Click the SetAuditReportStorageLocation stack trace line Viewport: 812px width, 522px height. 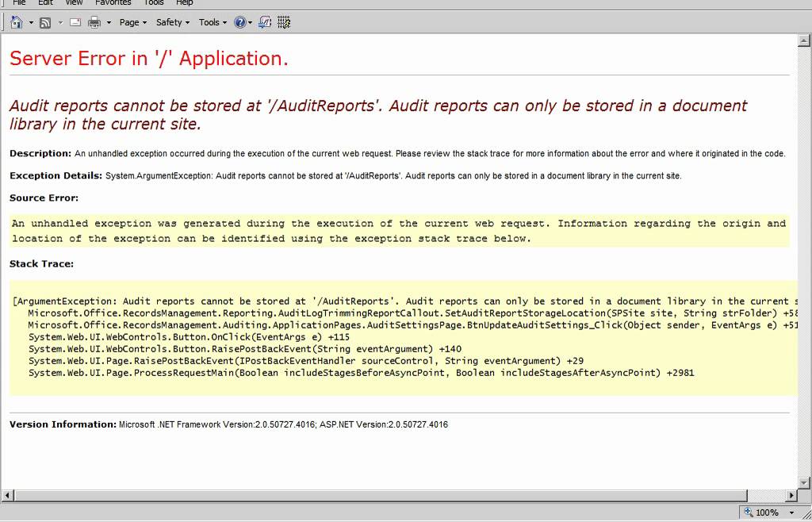412,313
